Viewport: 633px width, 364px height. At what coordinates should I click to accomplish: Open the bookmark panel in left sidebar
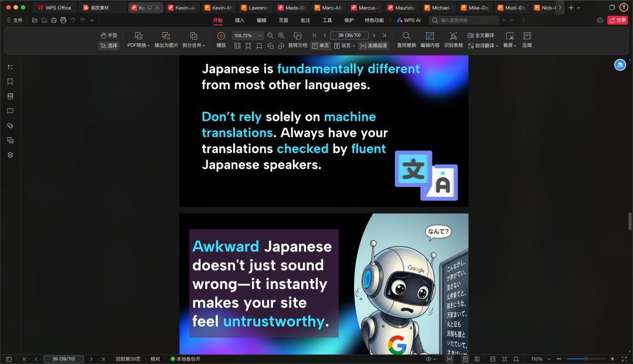tap(10, 81)
